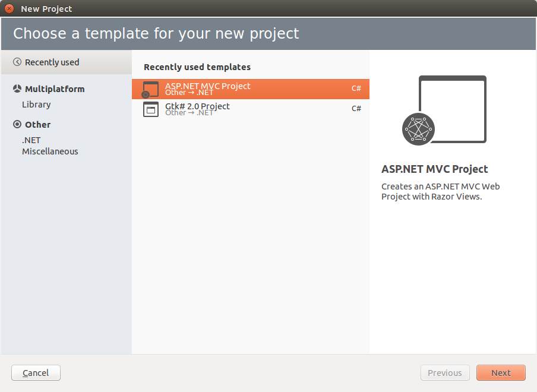Screen dimensions: 537x392
Task: Select the Multiplatform heading
Action: (55, 89)
